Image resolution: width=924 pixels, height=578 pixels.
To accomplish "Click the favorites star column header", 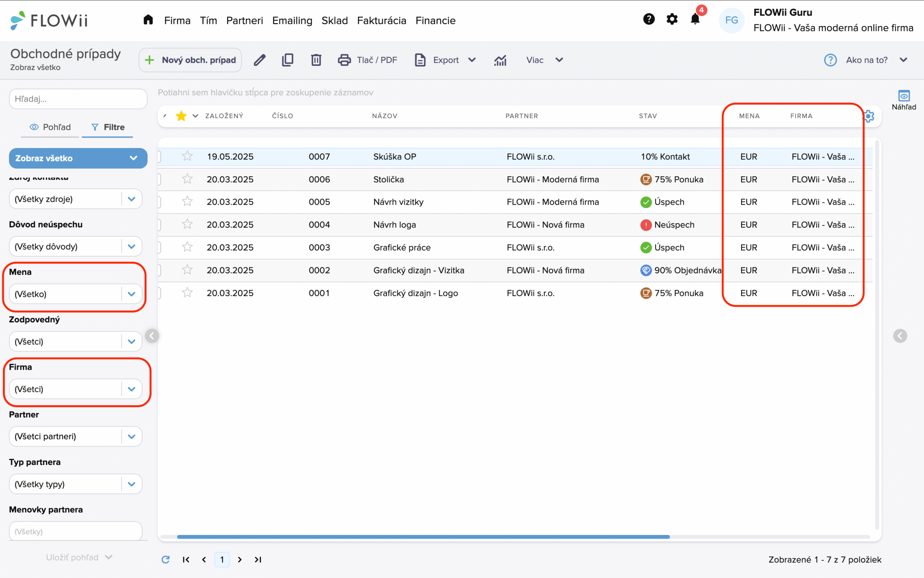I will (x=181, y=116).
